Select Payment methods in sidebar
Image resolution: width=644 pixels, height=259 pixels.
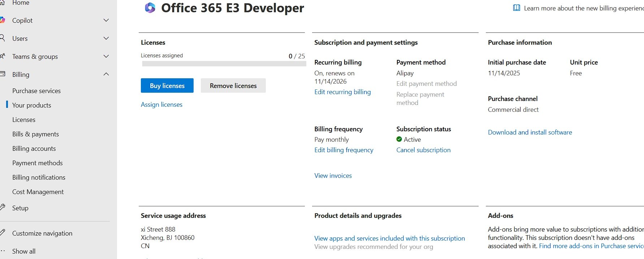(x=38, y=163)
